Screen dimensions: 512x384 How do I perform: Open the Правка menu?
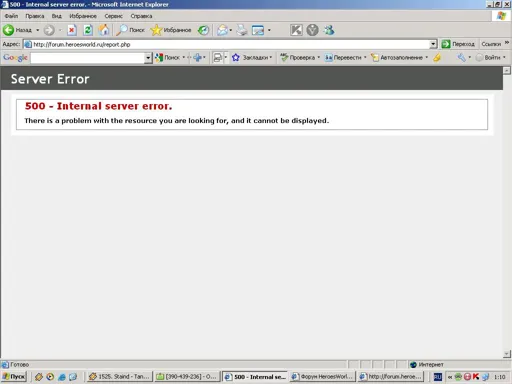pos(35,16)
